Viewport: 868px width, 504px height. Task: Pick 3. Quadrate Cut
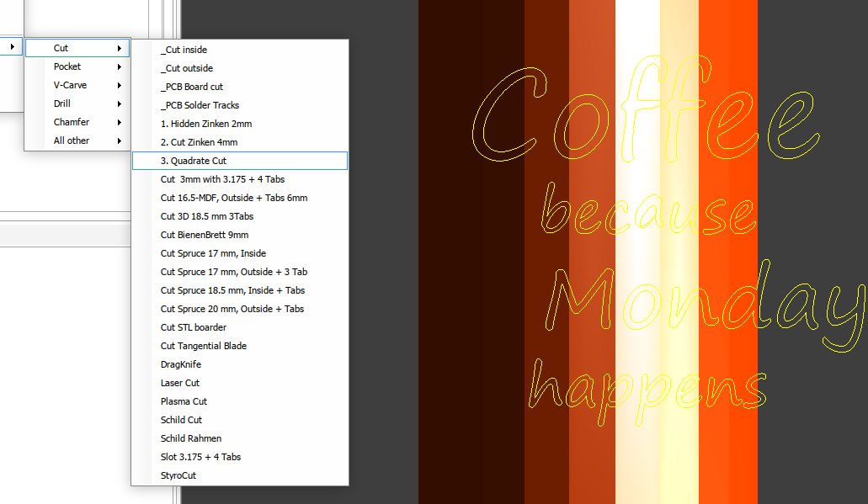[240, 161]
